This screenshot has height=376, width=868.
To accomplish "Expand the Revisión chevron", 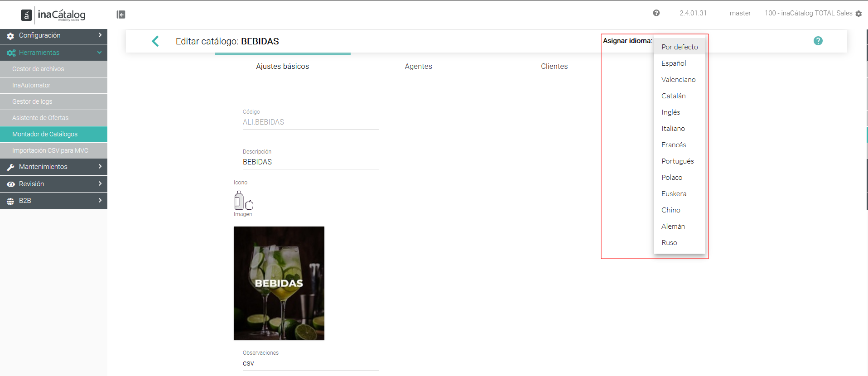I will (x=100, y=183).
